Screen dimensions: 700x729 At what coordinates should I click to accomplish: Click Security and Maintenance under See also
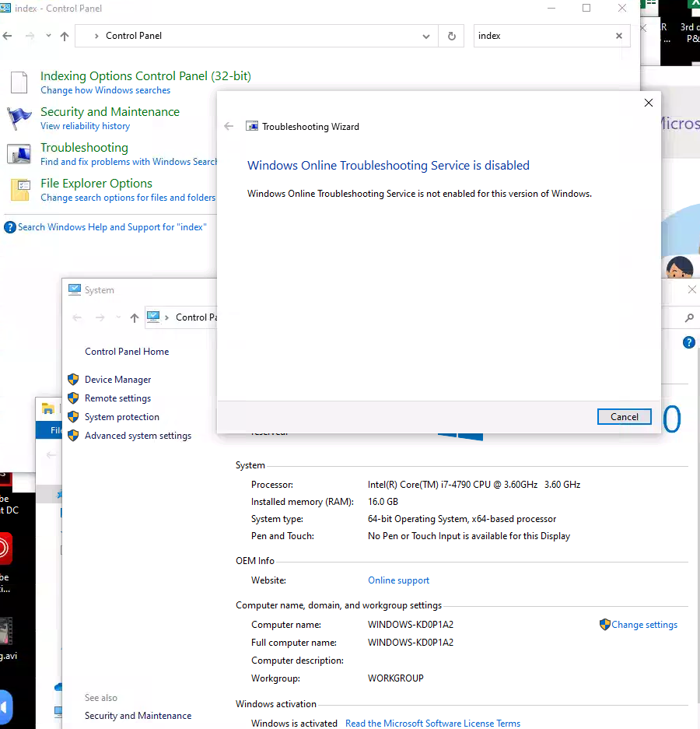pyautogui.click(x=138, y=716)
